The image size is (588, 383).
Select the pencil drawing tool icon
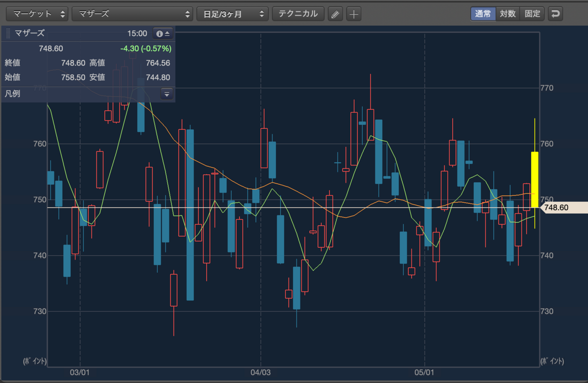[x=335, y=14]
